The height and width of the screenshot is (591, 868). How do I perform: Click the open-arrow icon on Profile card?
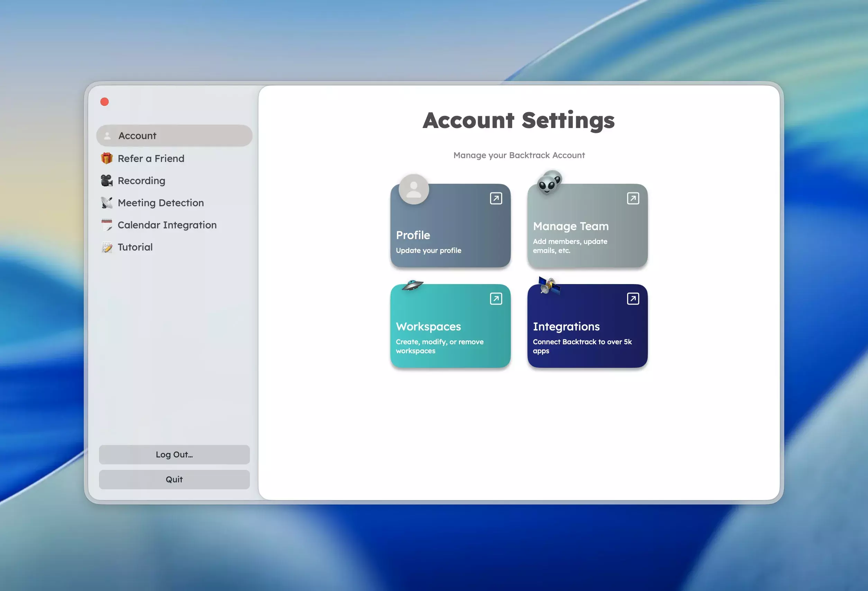tap(496, 198)
